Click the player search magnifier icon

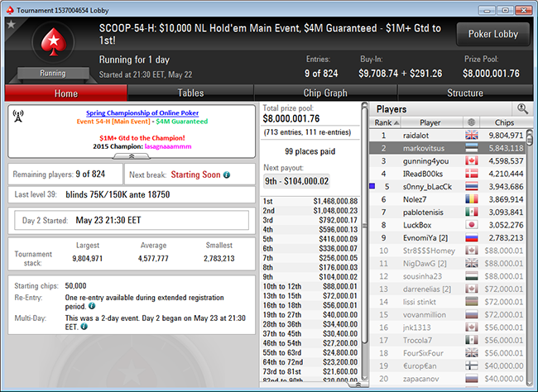tap(521, 108)
